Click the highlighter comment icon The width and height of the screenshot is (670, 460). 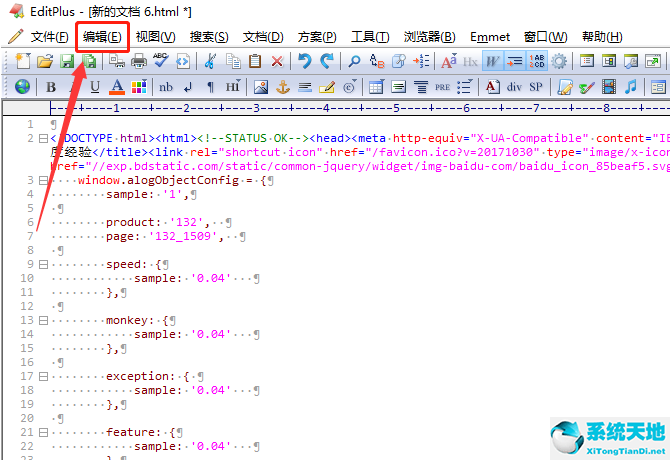point(327,87)
